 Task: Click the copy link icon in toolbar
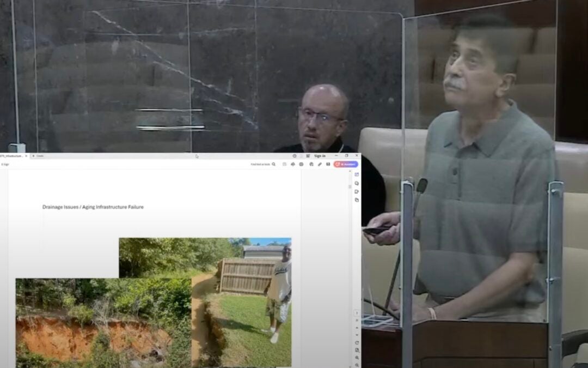pos(320,164)
